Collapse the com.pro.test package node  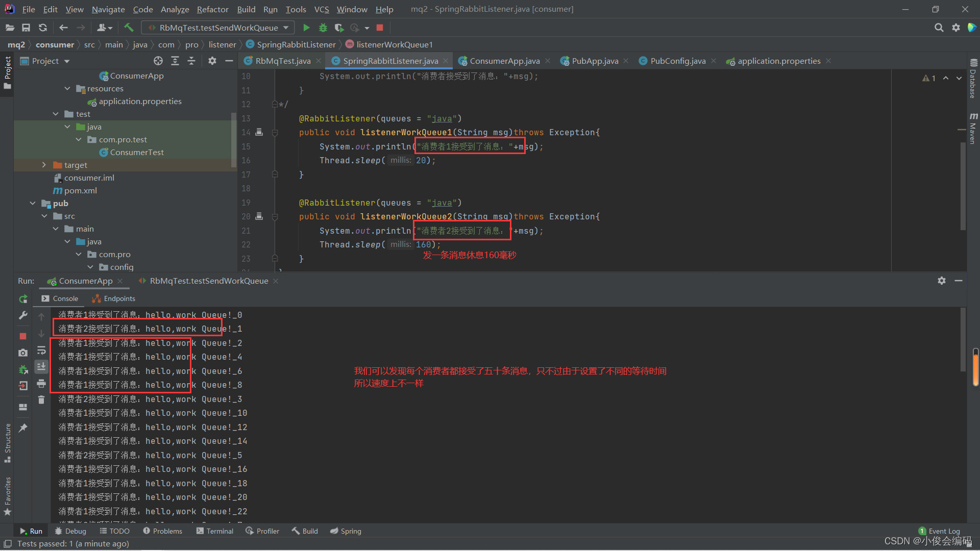coord(79,139)
